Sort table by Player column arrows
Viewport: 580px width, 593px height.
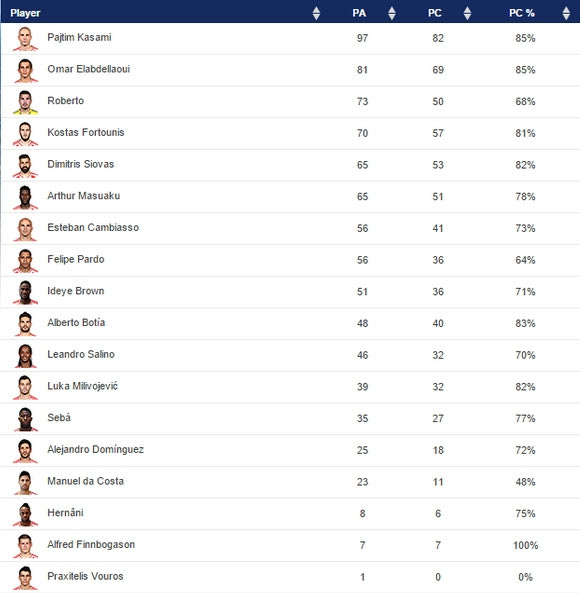point(316,13)
